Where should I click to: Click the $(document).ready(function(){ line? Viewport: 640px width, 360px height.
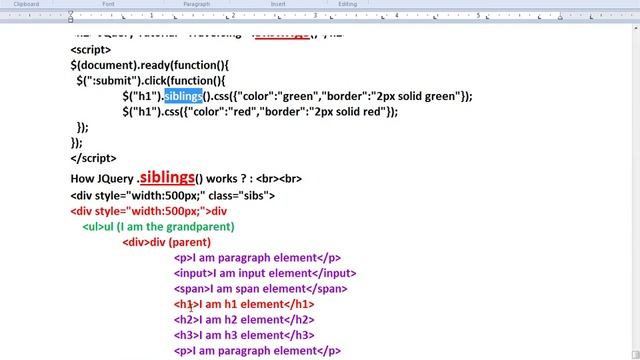149,65
